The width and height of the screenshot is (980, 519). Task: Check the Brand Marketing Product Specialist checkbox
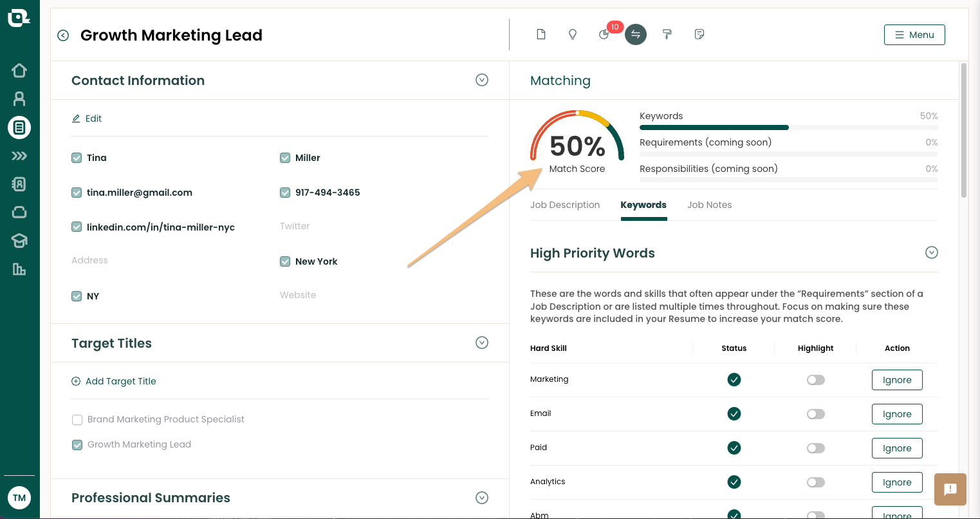[x=77, y=420]
